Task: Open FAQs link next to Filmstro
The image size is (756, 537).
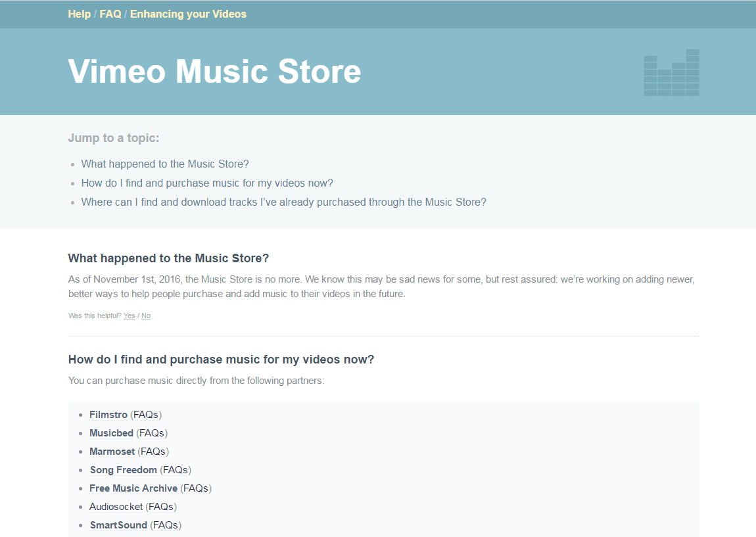Action: click(145, 415)
